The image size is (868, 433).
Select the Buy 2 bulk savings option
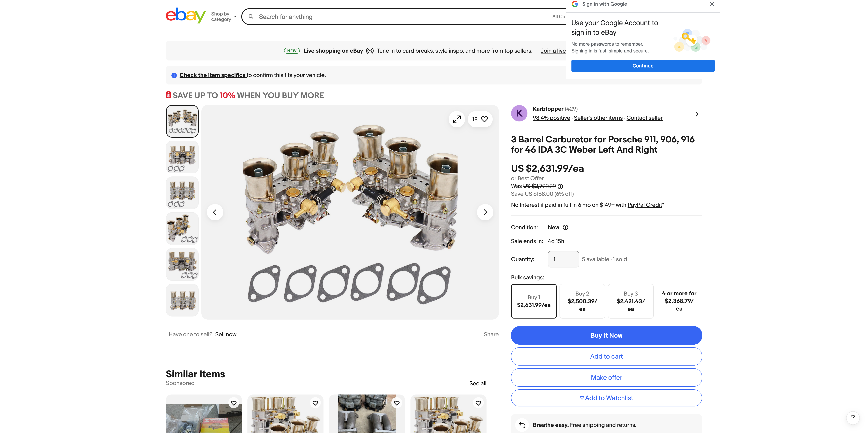(x=582, y=301)
